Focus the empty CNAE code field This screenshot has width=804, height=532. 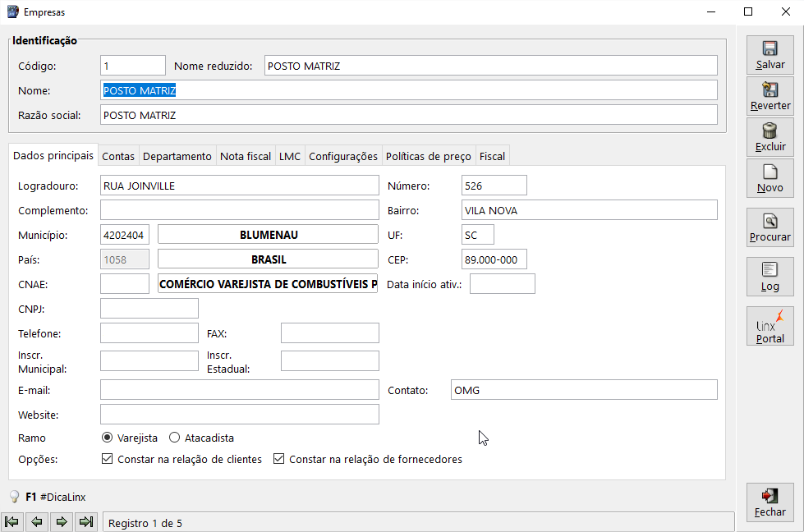coord(125,284)
